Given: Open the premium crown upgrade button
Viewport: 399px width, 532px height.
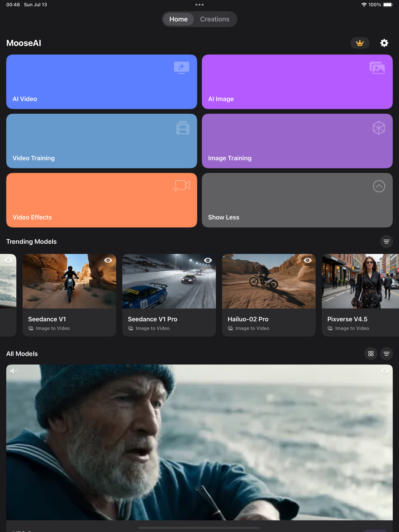Looking at the screenshot, I should (x=359, y=43).
